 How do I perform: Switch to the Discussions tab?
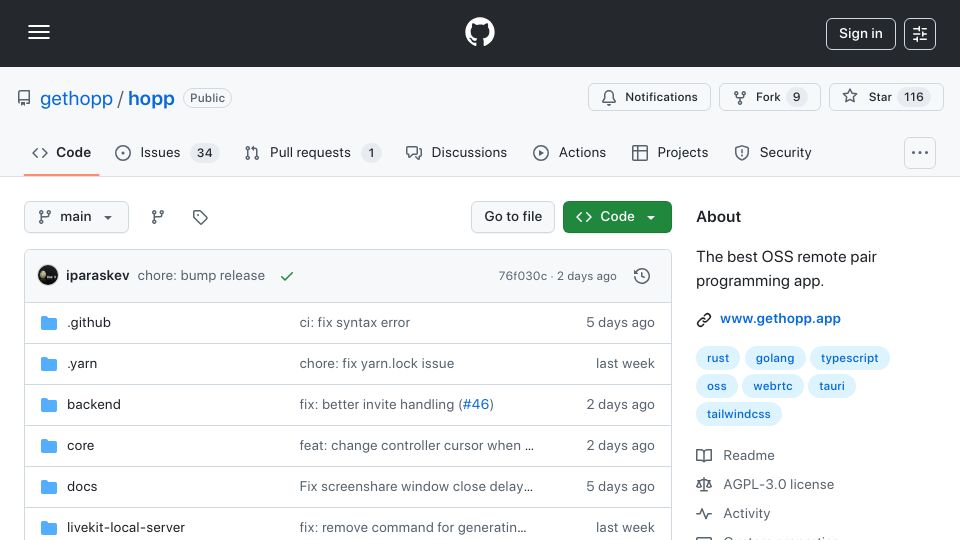456,152
